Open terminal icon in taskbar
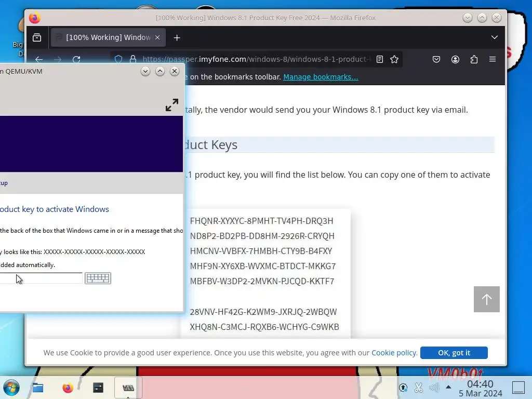This screenshot has width=532, height=399. pyautogui.click(x=98, y=388)
